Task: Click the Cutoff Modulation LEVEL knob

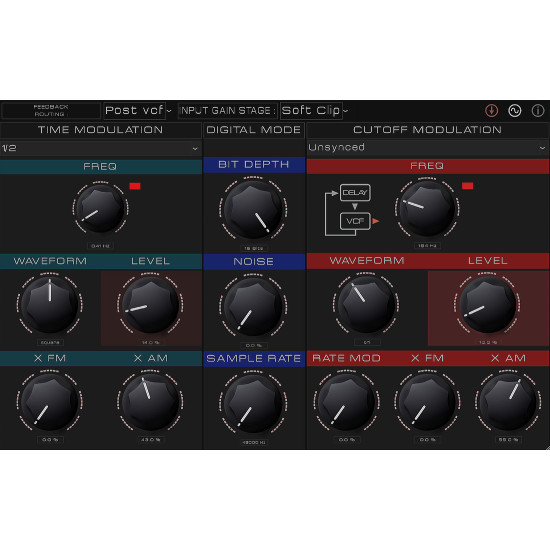Action: tap(488, 304)
